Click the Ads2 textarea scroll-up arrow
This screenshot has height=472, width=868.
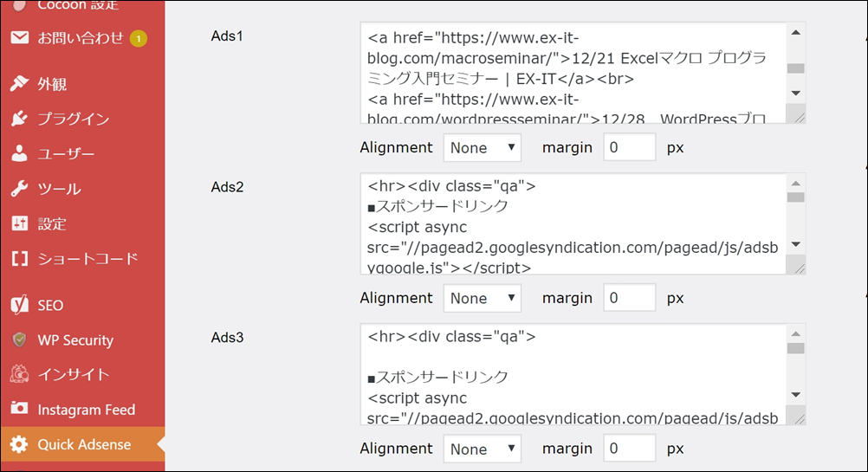795,183
